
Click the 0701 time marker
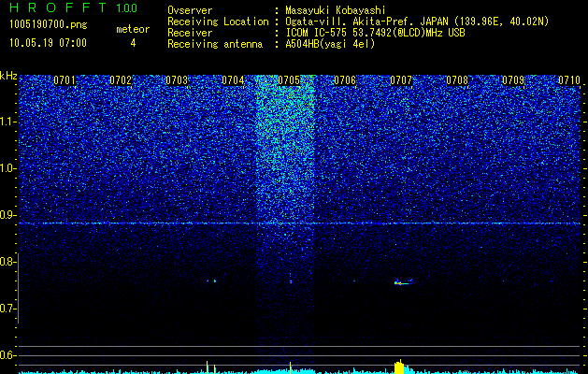65,80
